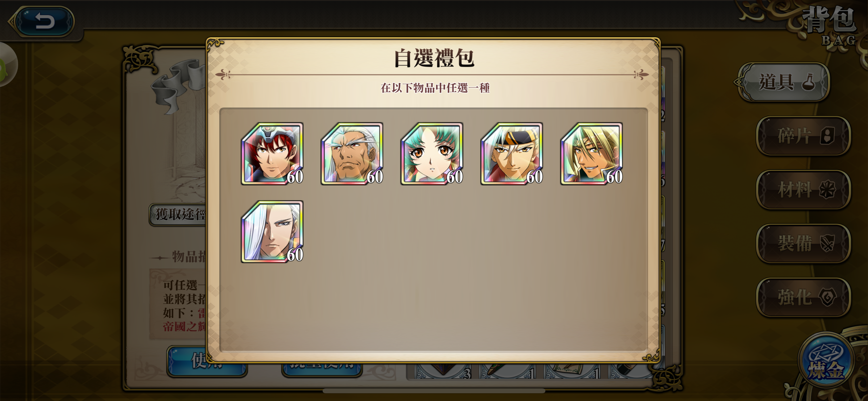Select the silver long-haired hero portrait
Image resolution: width=868 pixels, height=401 pixels.
272,232
